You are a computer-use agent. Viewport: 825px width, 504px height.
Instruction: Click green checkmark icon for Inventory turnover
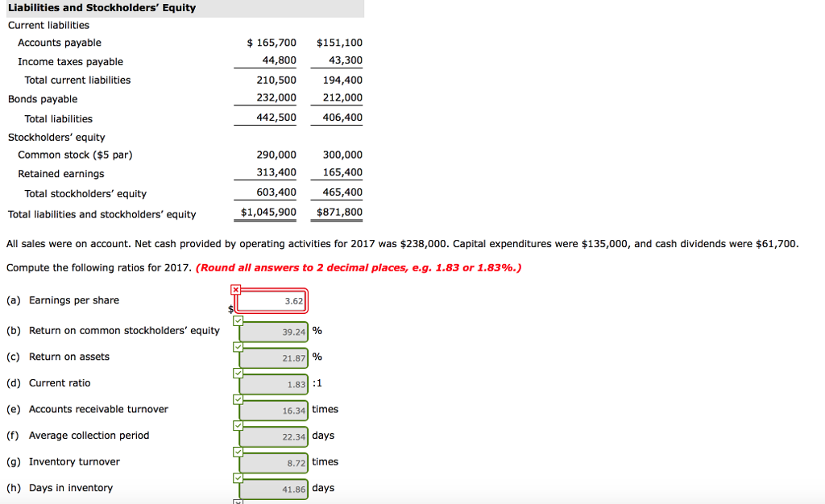click(238, 452)
